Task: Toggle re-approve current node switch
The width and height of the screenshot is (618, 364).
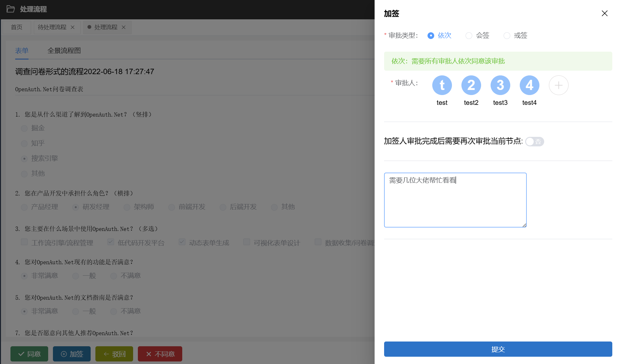Action: tap(534, 142)
